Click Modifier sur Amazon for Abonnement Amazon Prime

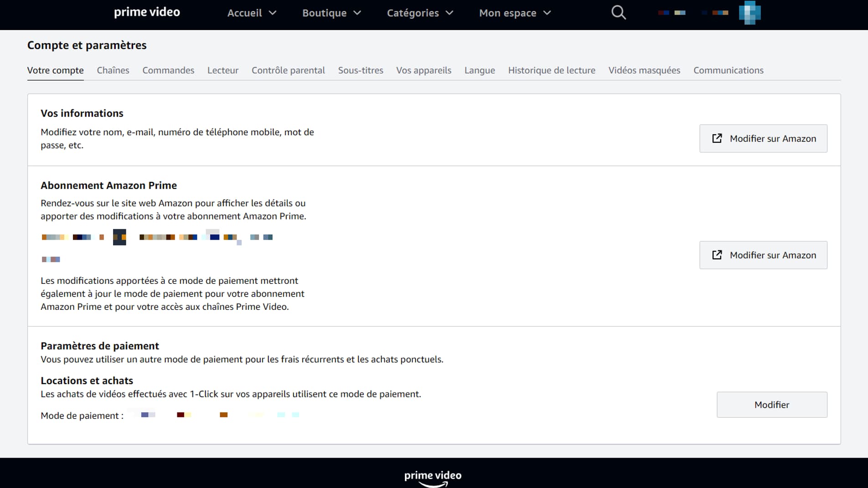763,255
